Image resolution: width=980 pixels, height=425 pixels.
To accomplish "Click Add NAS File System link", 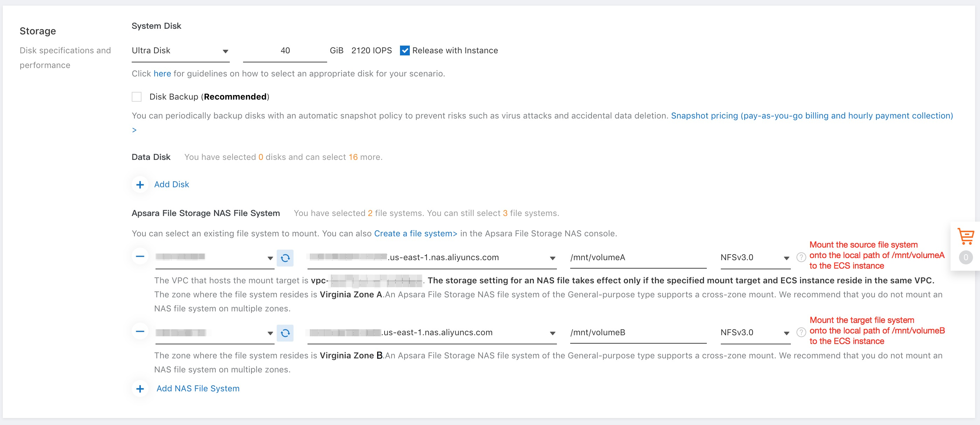I will pyautogui.click(x=198, y=389).
